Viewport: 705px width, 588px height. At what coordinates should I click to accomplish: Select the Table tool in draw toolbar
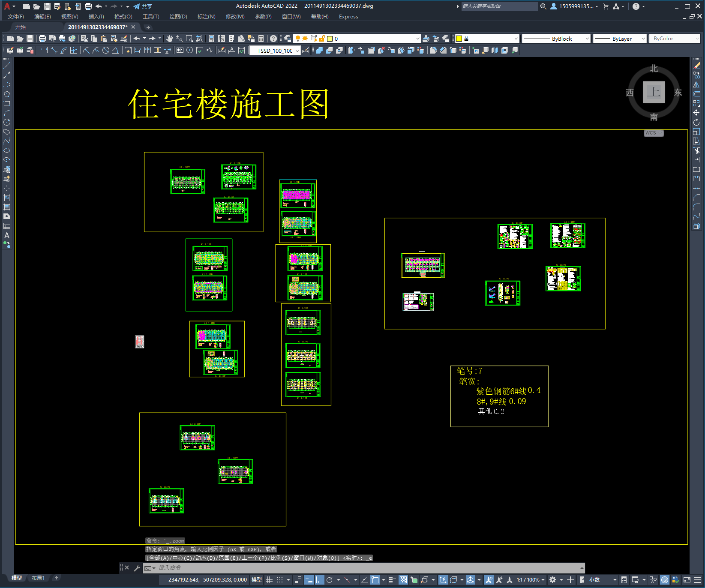click(7, 226)
